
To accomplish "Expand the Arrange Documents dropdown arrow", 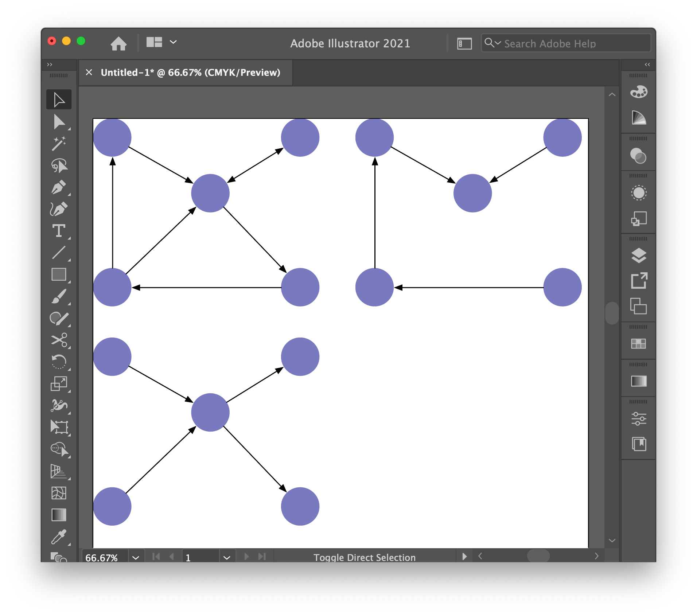I will pos(174,42).
